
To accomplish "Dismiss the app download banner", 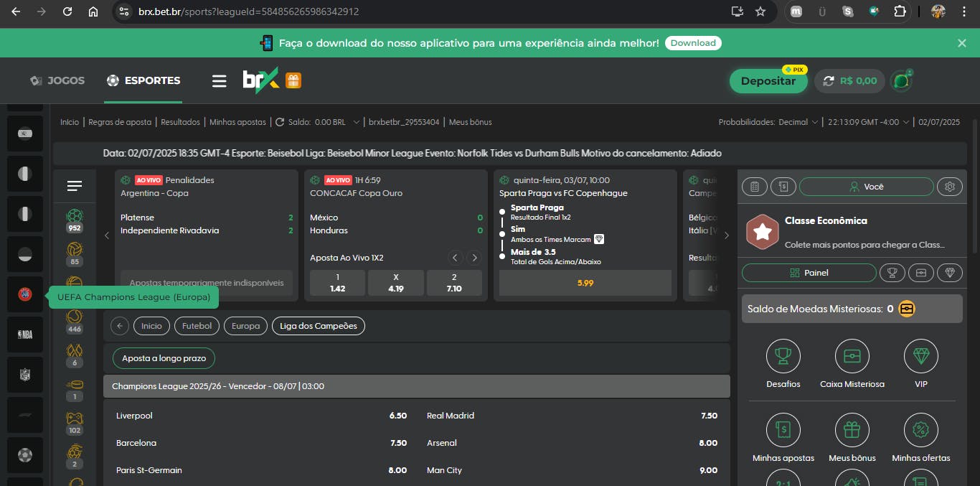I will [962, 43].
